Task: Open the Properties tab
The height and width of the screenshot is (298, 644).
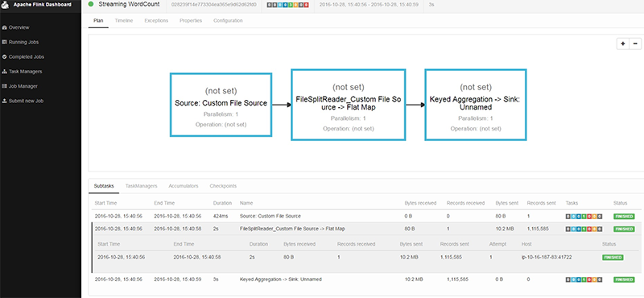Action: pyautogui.click(x=191, y=21)
